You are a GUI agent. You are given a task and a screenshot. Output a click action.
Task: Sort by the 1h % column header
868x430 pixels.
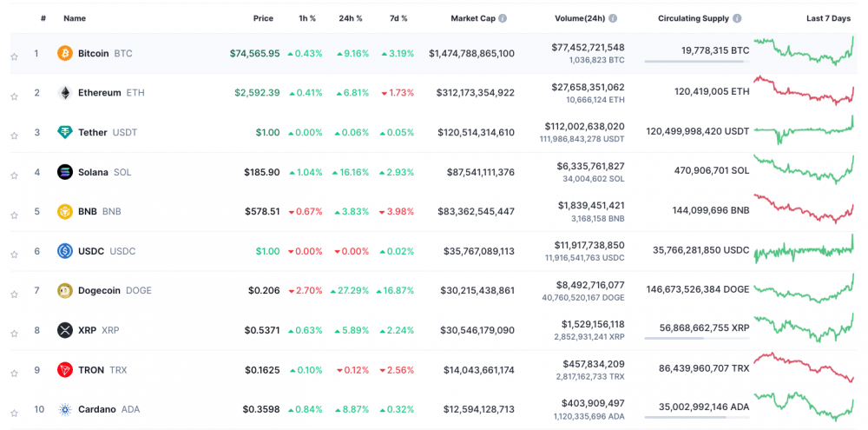[307, 18]
